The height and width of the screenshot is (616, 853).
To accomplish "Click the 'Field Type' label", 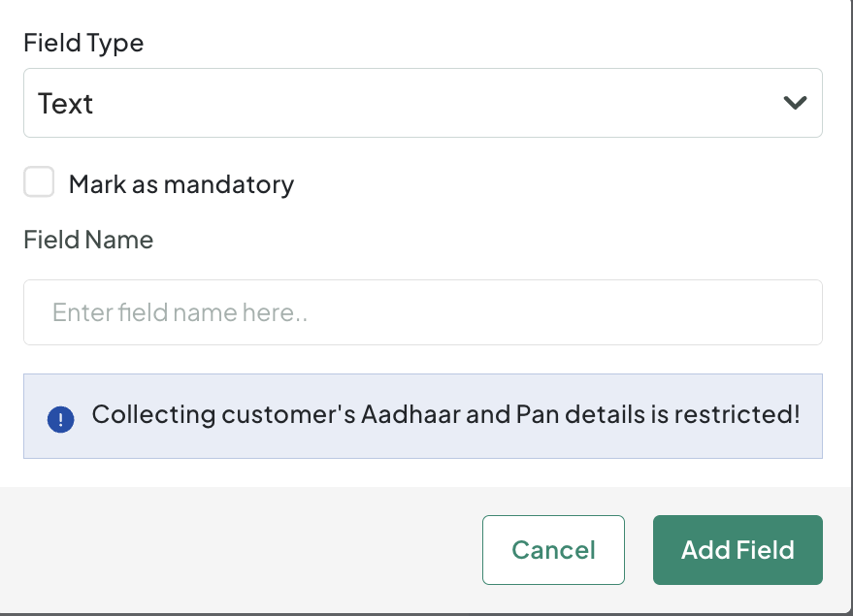I will [x=83, y=43].
